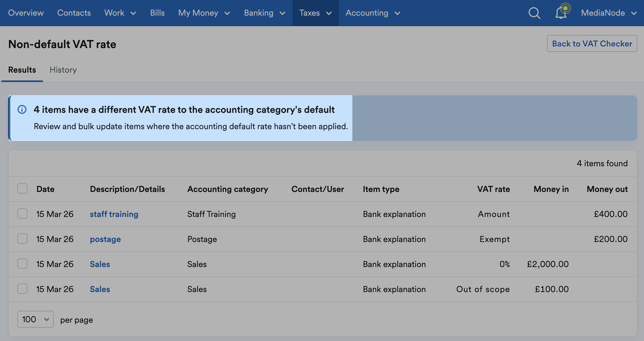Expand the Accounting menu dropdown
Image resolution: width=644 pixels, height=341 pixels.
tap(373, 13)
